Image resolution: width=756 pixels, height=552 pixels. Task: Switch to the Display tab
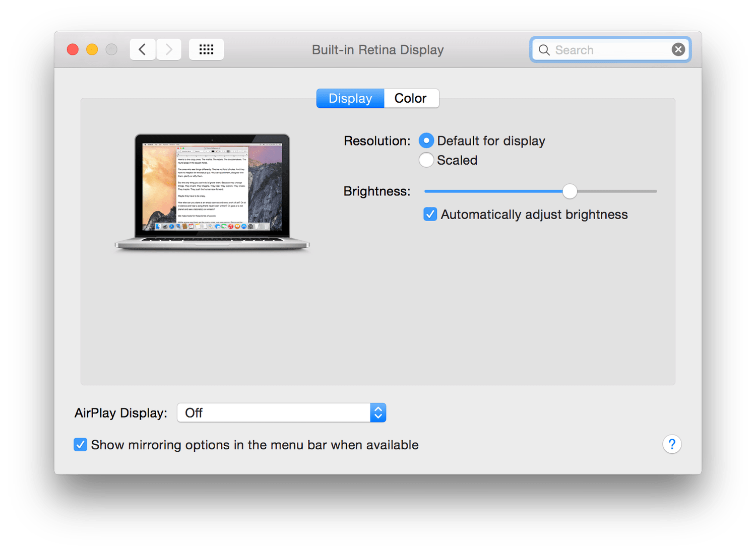tap(350, 98)
